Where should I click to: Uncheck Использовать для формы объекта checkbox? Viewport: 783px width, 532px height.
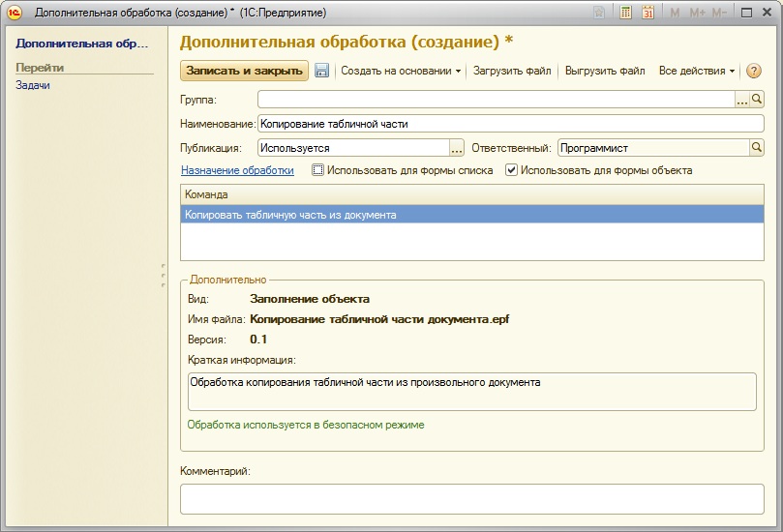(x=511, y=170)
